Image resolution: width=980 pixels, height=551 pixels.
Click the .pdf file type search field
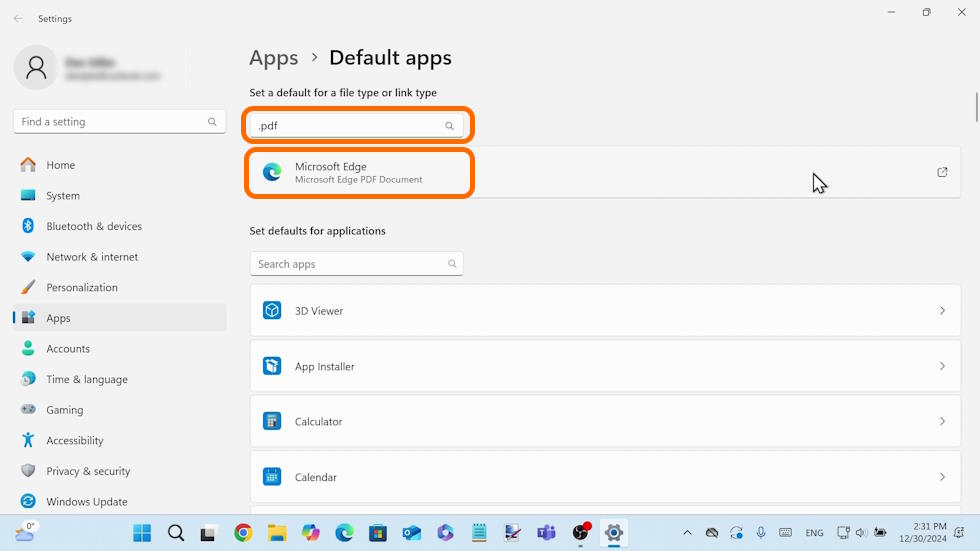tap(356, 126)
